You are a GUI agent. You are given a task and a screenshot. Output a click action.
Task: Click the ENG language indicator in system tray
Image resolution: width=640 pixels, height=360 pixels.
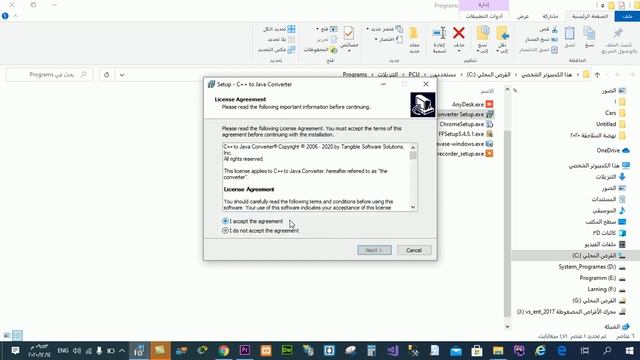[63, 351]
